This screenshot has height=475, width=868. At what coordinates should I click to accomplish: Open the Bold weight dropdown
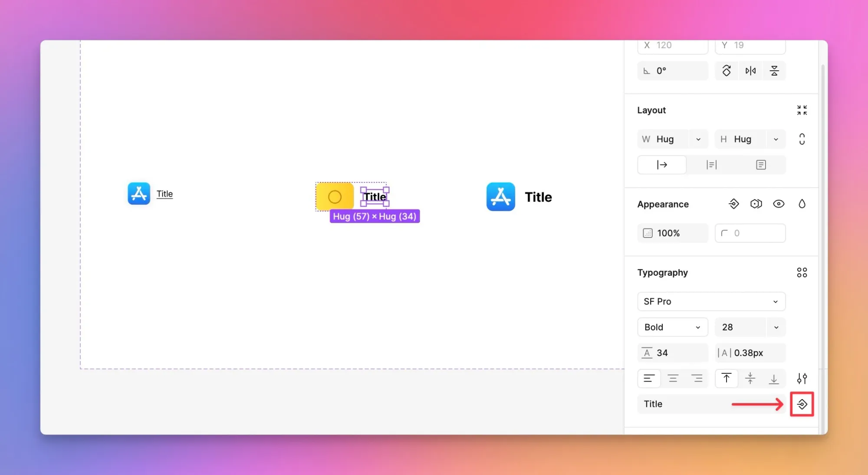click(672, 327)
